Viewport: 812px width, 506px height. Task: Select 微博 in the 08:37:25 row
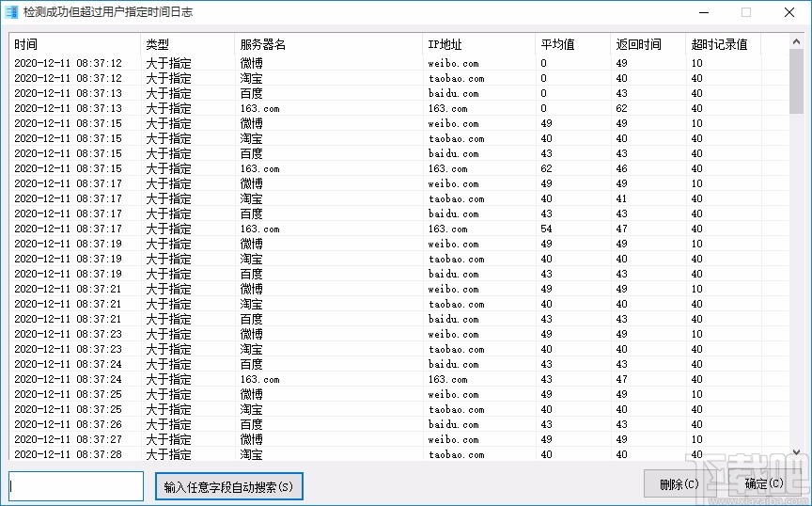[x=251, y=394]
